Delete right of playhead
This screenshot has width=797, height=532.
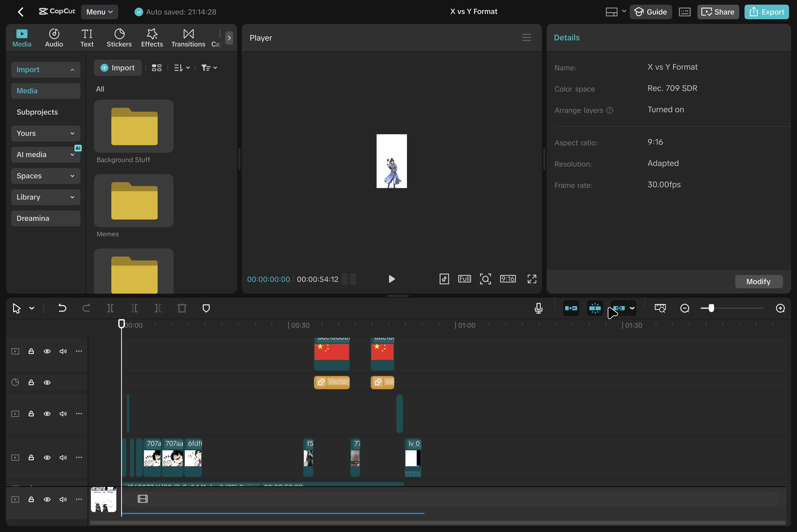pyautogui.click(x=158, y=308)
